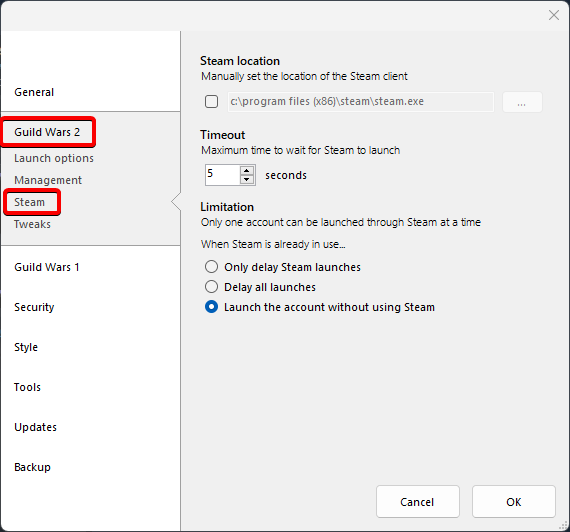The height and width of the screenshot is (532, 570).
Task: Click inside the timeout seconds field
Action: (222, 175)
